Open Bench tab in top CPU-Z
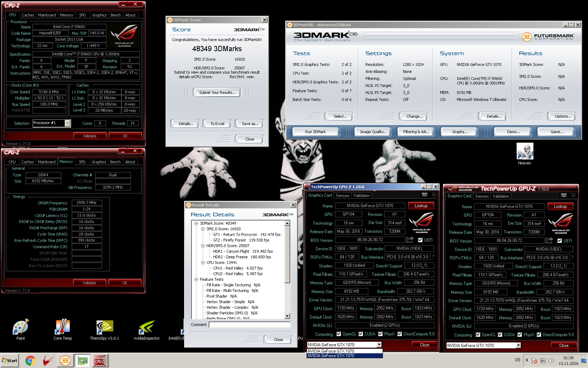588x368 pixels. (x=115, y=15)
